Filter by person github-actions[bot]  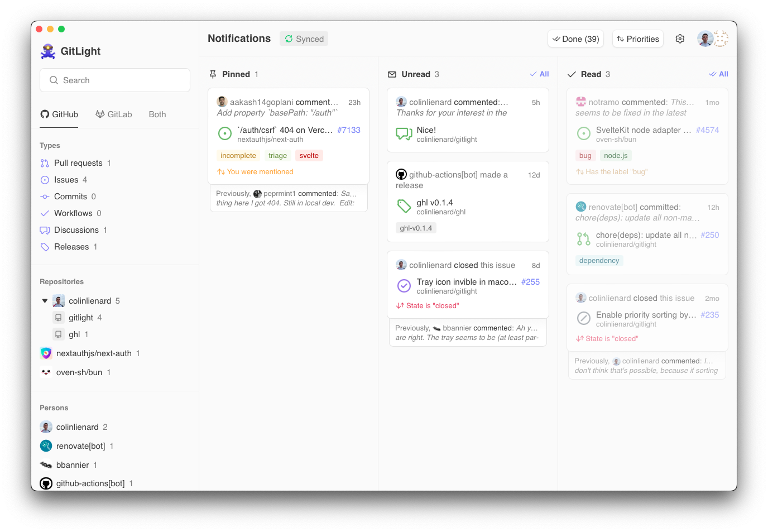point(87,483)
